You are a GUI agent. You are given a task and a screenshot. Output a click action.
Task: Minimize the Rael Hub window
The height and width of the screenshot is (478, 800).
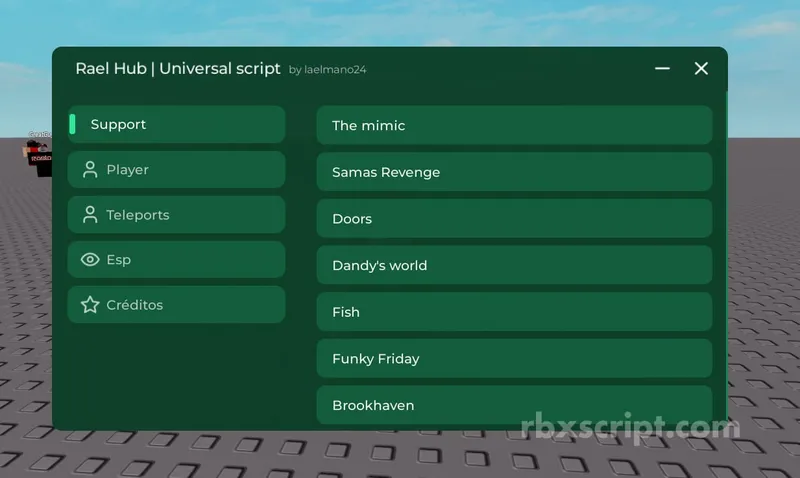(662, 68)
